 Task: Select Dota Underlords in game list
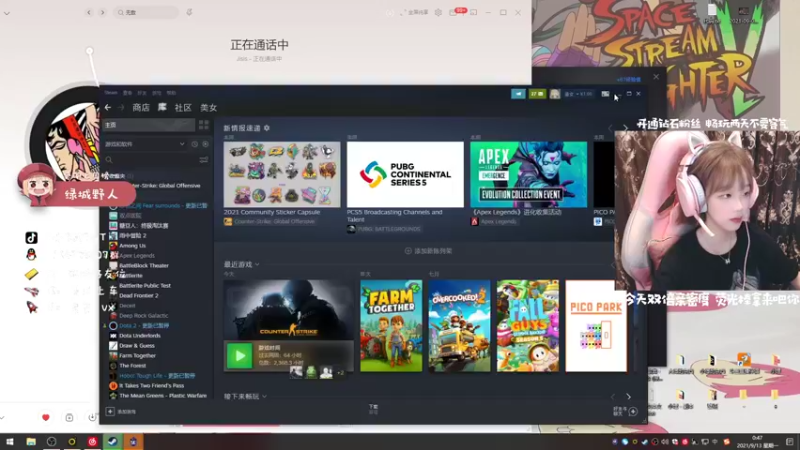139,336
